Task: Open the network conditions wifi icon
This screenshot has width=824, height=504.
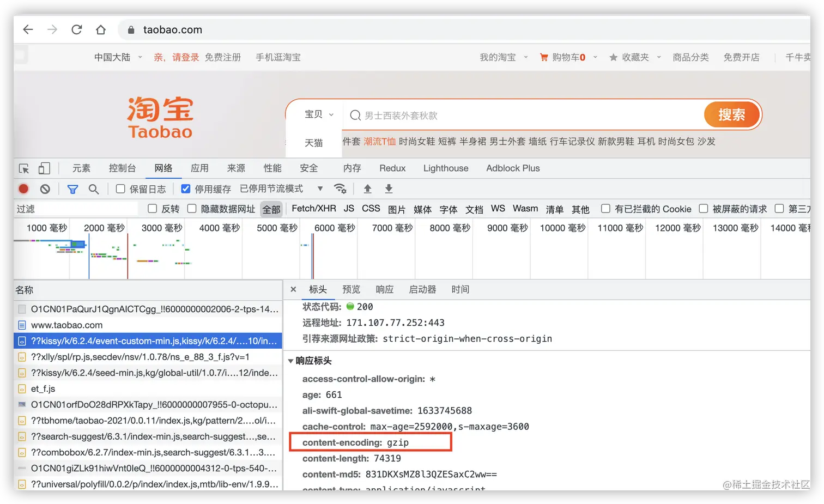Action: pos(340,189)
